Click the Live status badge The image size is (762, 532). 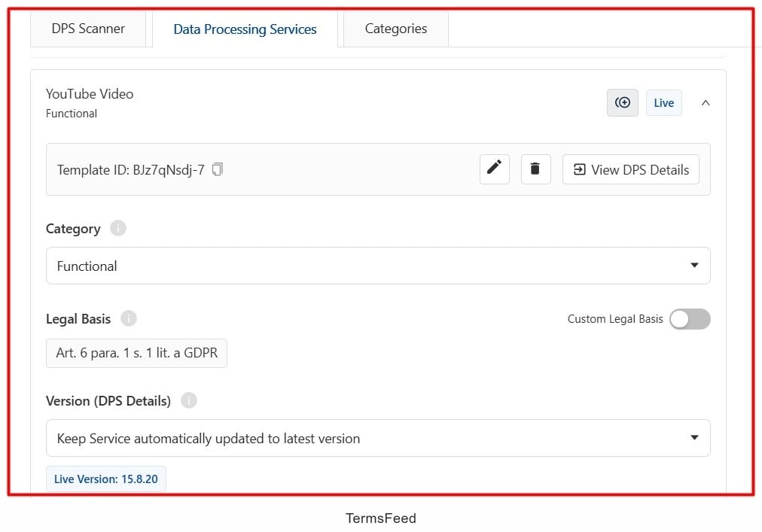(664, 102)
